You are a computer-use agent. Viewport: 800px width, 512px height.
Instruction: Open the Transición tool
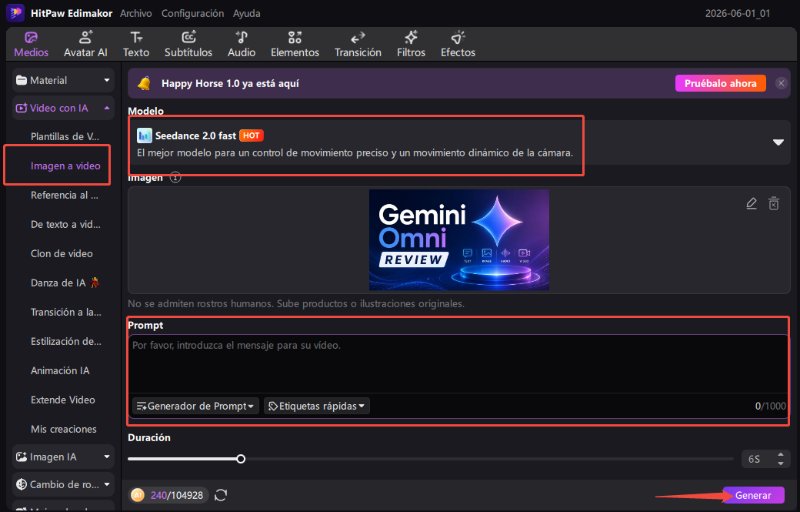(x=358, y=44)
